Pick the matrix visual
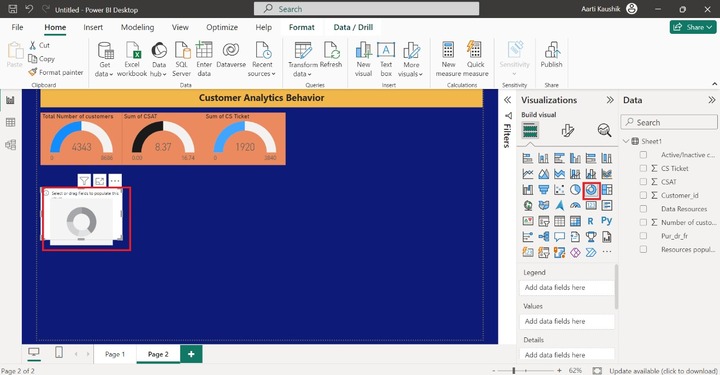Image resolution: width=720 pixels, height=375 pixels. [x=575, y=221]
